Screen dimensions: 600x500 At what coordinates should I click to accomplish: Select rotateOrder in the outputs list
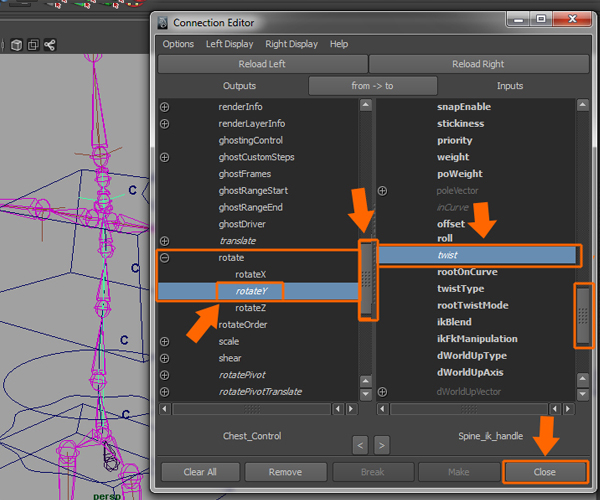[x=243, y=325]
